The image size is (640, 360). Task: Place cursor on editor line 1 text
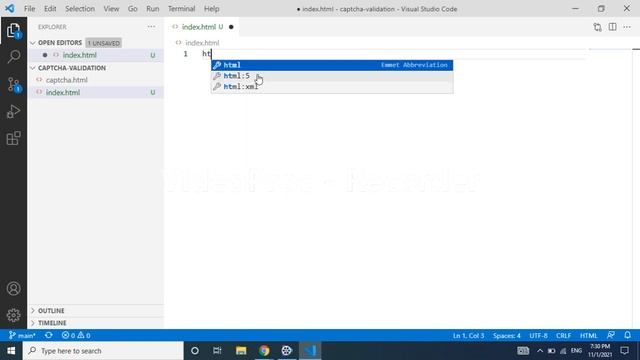click(207, 54)
